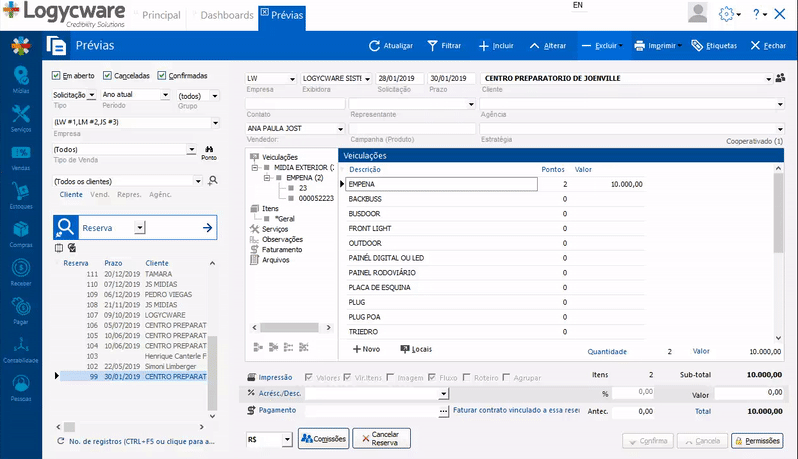
Task: Toggle the Canceladas checkbox
Action: (108, 75)
